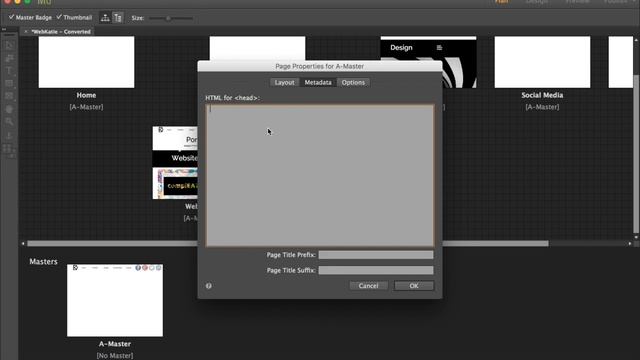Select the Rectangle Frame tool
The width and height of the screenshot is (640, 360).
point(9,96)
